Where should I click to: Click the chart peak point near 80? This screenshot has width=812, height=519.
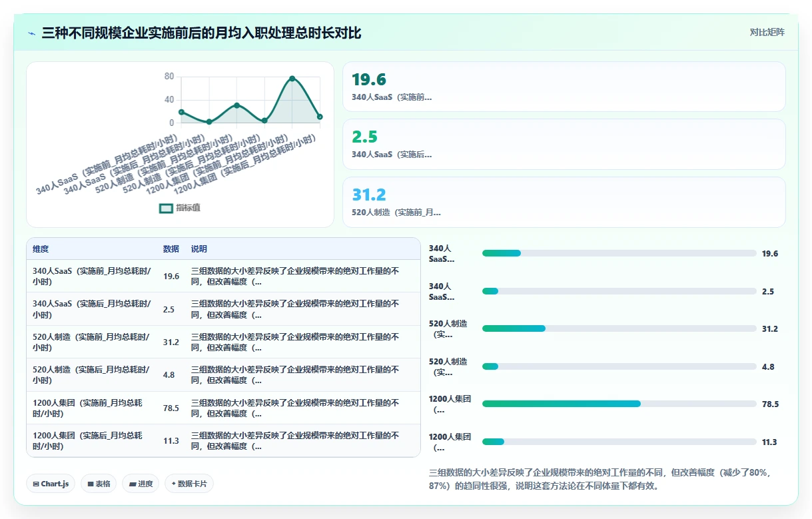tap(292, 79)
